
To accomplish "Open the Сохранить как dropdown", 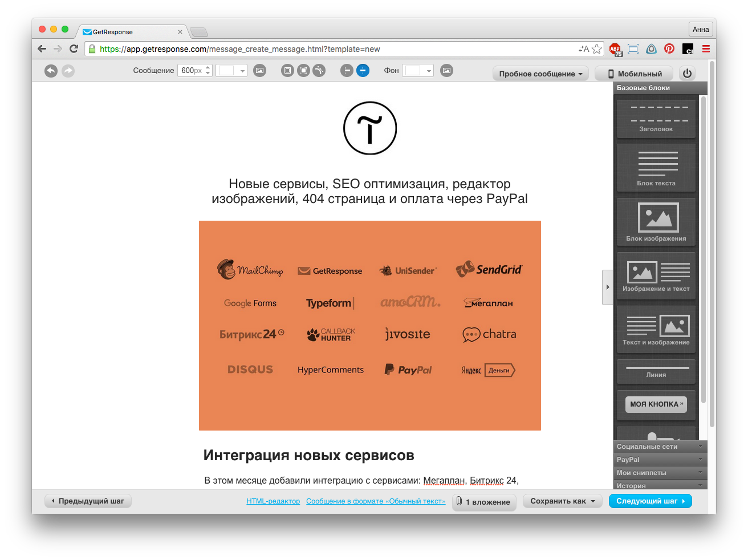I will pyautogui.click(x=562, y=501).
